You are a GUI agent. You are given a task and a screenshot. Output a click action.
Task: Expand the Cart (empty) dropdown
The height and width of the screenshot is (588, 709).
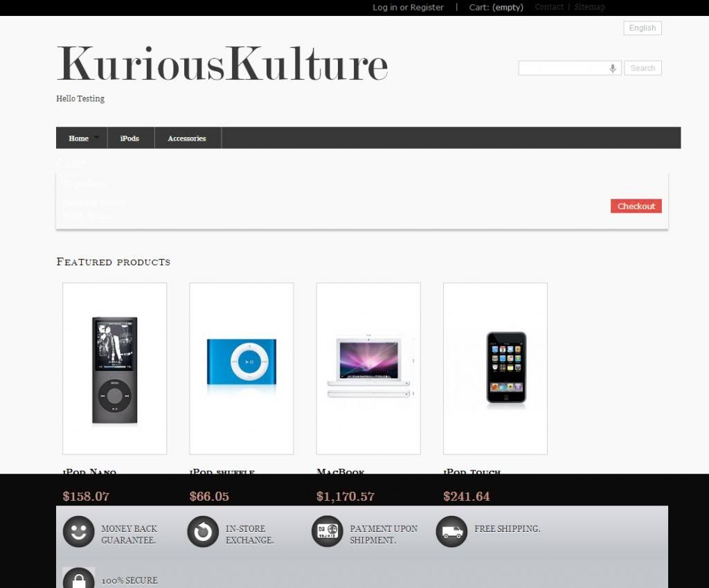pyautogui.click(x=496, y=8)
